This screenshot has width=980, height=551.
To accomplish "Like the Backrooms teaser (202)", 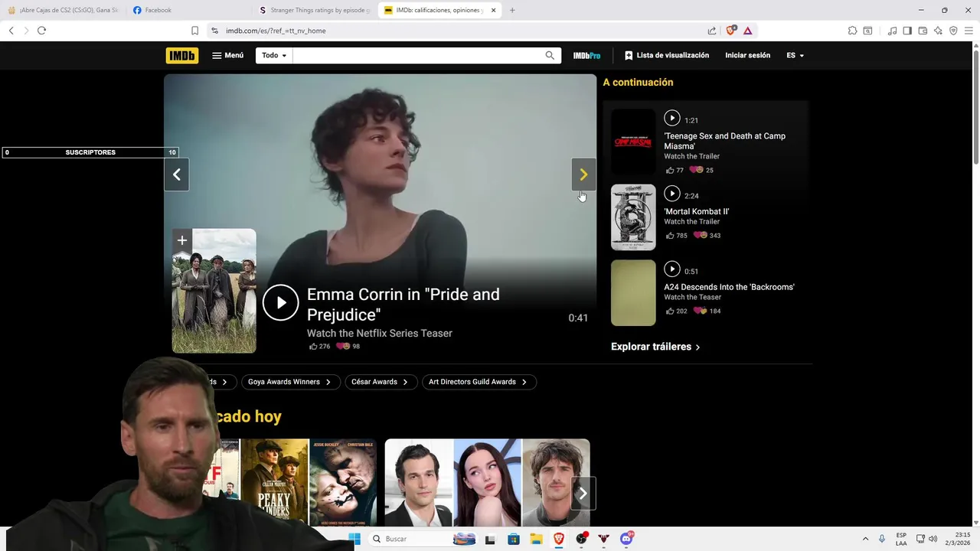I will (677, 311).
